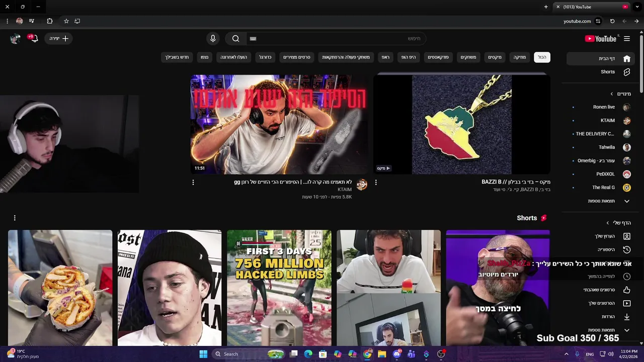Open Microsoft Edge from taskbar
This screenshot has width=644, height=362.
308,354
